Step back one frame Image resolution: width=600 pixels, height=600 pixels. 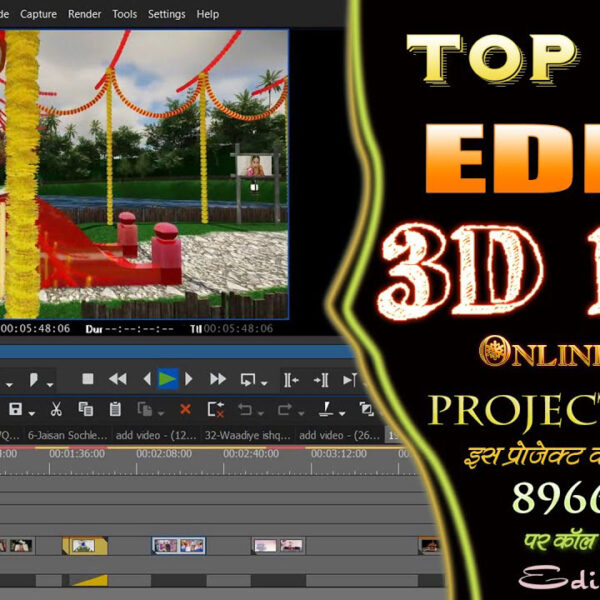[x=147, y=379]
